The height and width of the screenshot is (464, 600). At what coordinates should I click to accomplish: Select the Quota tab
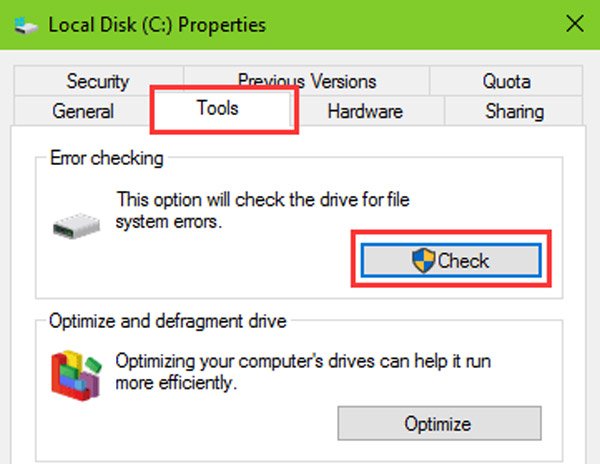pos(506,81)
